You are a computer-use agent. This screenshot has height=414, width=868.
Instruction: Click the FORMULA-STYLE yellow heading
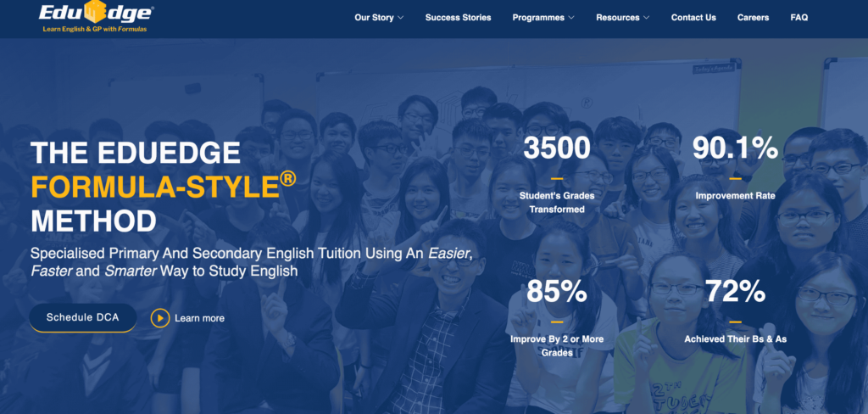tap(164, 187)
